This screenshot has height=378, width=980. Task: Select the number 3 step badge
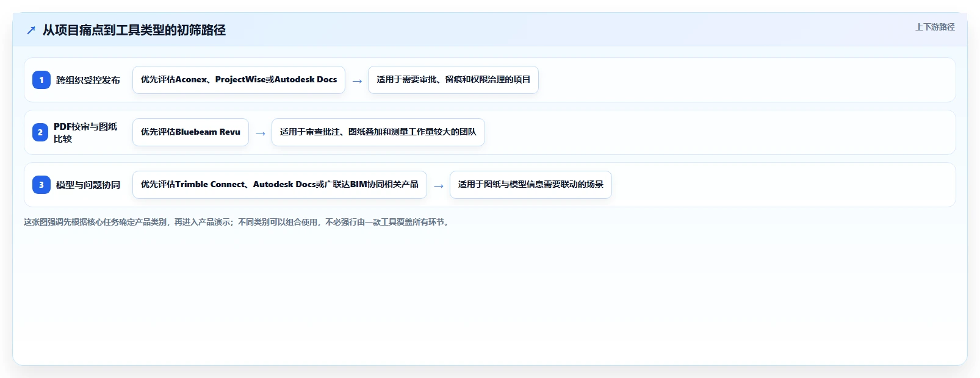41,185
